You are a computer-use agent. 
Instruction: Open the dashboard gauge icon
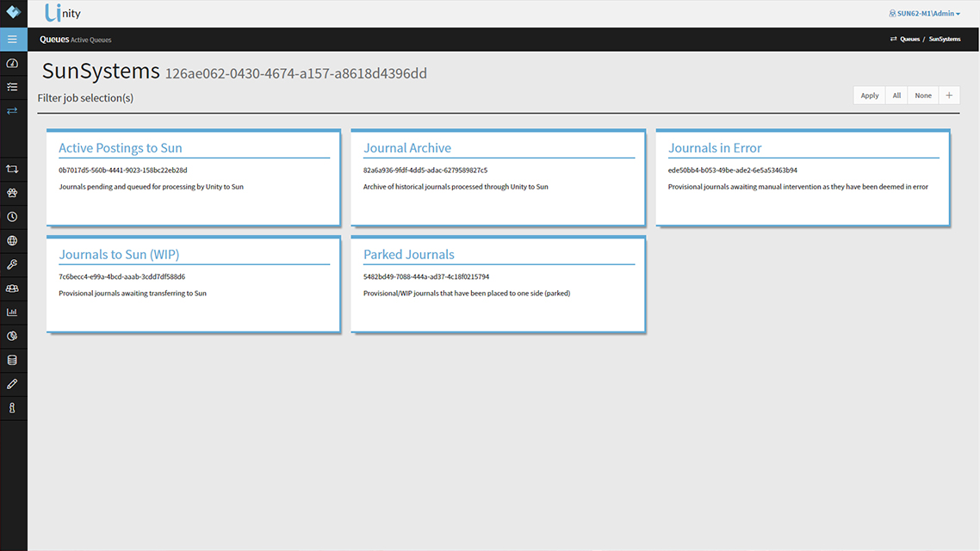point(13,63)
